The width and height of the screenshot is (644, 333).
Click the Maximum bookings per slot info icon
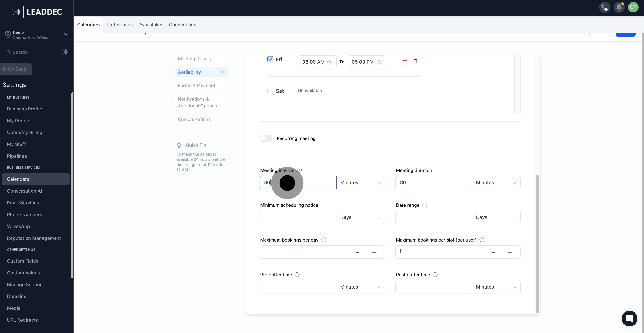(482, 240)
